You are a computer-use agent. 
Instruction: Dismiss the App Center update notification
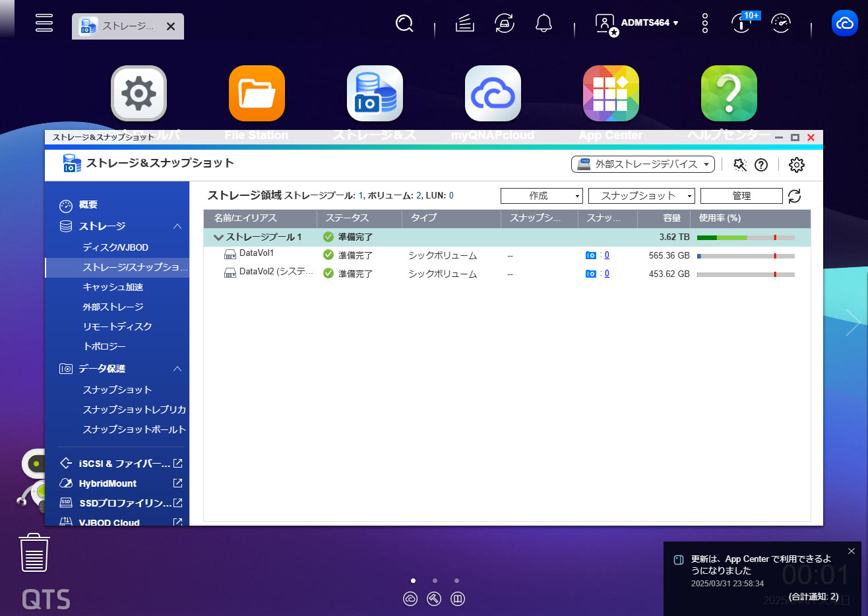[852, 551]
